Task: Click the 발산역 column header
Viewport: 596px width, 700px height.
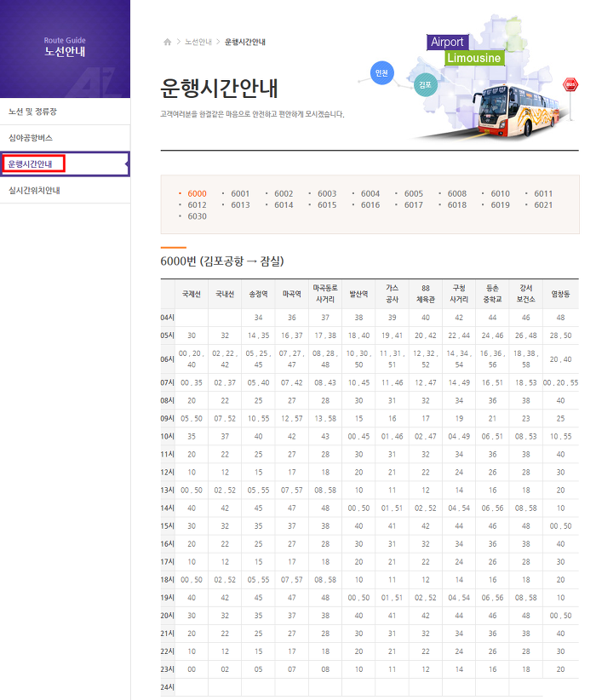Action: point(359,294)
